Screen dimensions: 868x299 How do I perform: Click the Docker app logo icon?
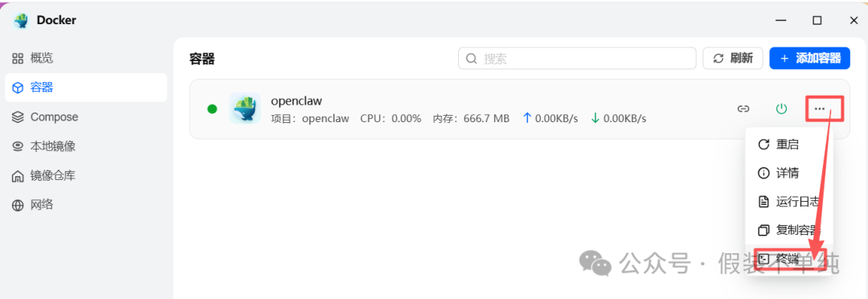[21, 20]
